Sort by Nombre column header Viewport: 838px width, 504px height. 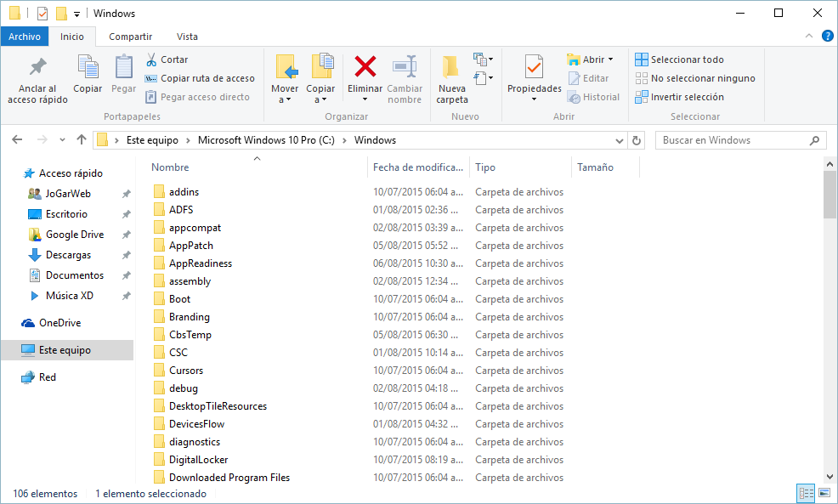coord(170,167)
